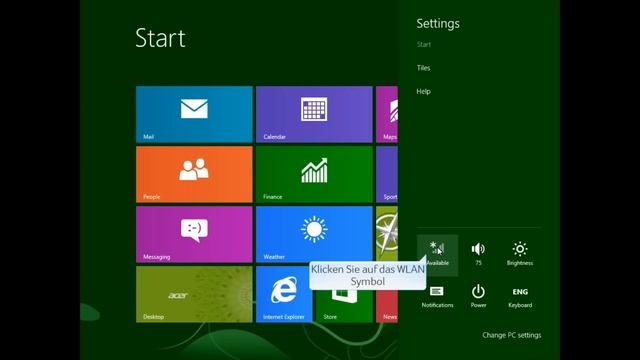Open the People tile

click(x=194, y=174)
